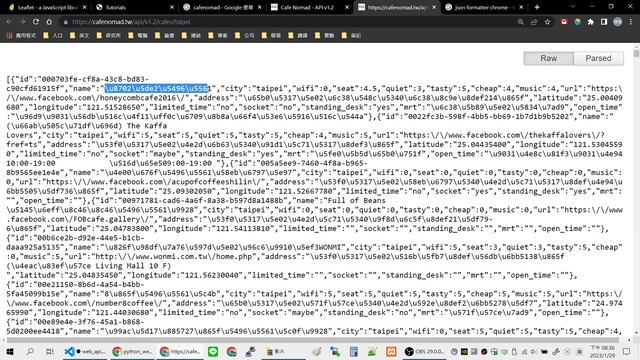Open a new browser tab
Image resolution: width=640 pixels, height=360 pixels.
[x=537, y=7]
